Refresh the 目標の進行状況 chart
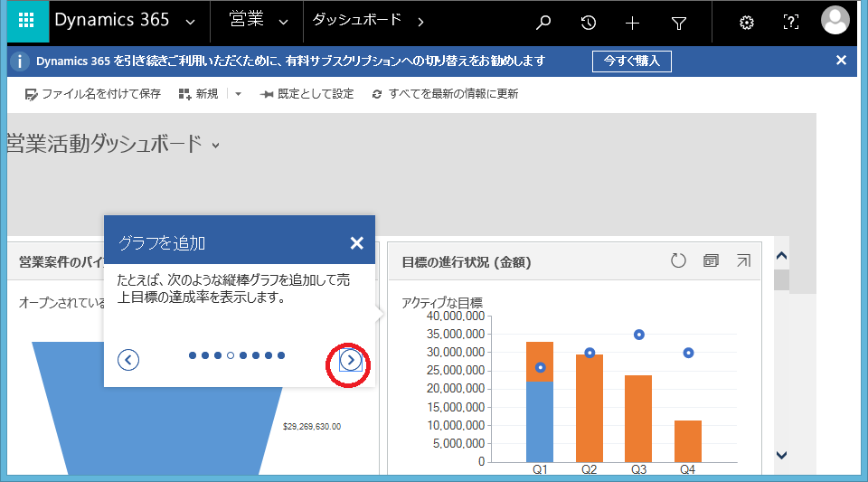The width and height of the screenshot is (868, 482). (678, 260)
